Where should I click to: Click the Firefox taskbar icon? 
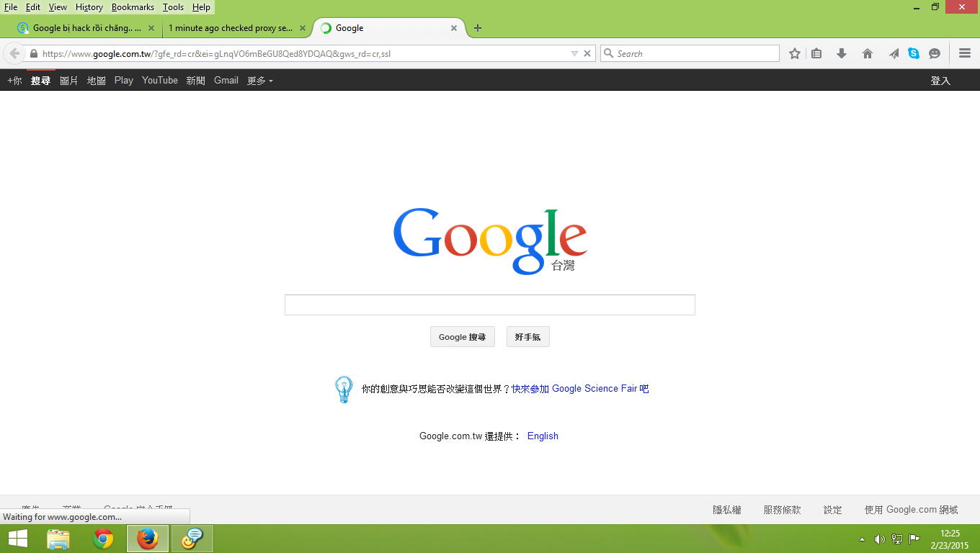[x=148, y=539]
